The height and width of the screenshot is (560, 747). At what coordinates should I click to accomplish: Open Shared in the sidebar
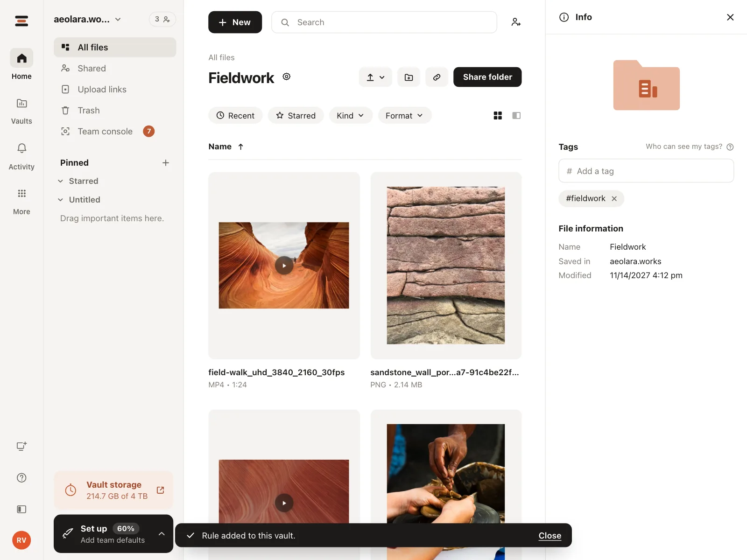(x=115, y=68)
